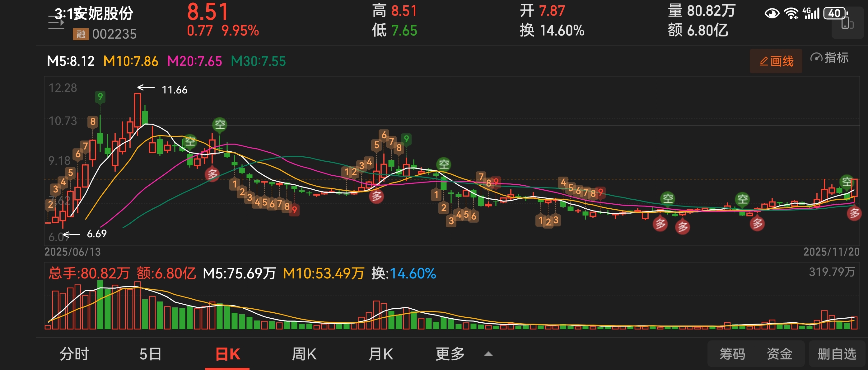Screen dimensions: 868x370
Task: Click the 融 margin trading badge
Action: click(x=81, y=34)
